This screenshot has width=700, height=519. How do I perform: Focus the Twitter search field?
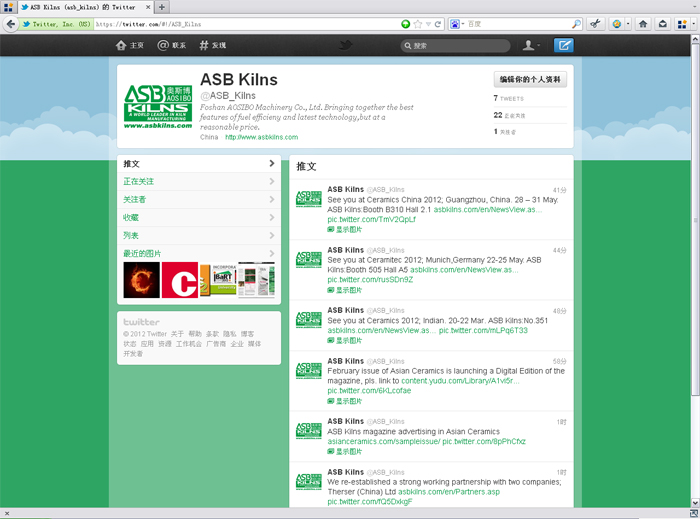pos(455,46)
